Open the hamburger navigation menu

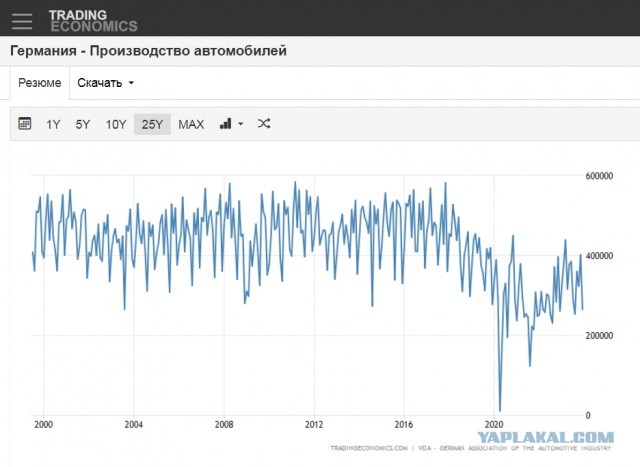point(22,19)
